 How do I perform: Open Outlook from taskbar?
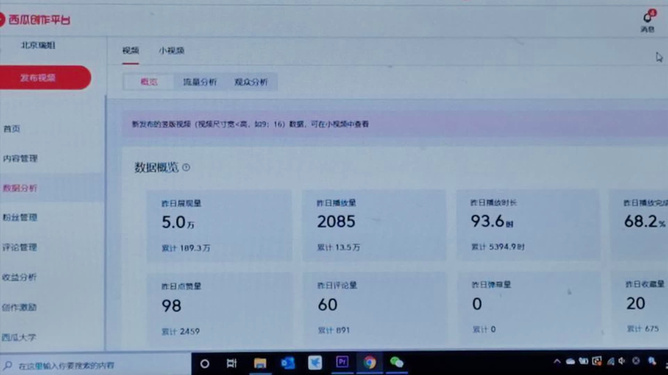coord(288,363)
